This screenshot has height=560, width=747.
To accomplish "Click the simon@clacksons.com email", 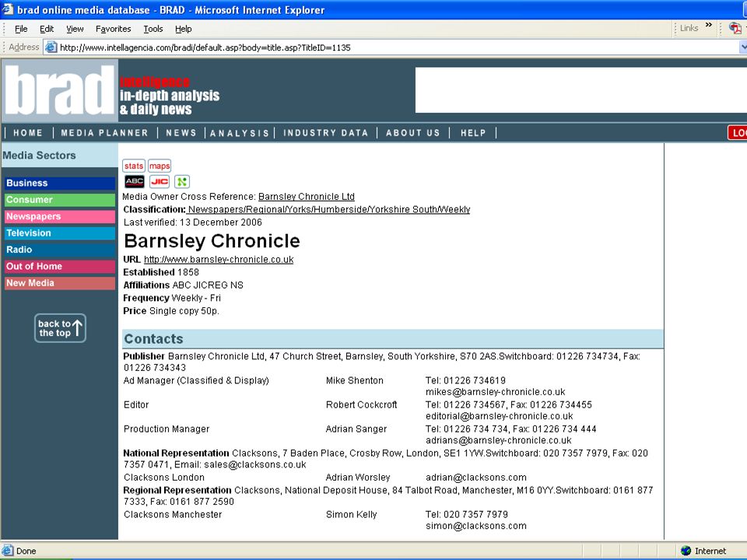I will (476, 527).
